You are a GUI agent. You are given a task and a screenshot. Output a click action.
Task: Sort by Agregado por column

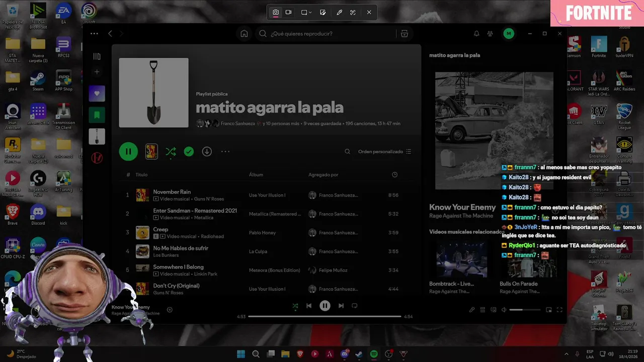pyautogui.click(x=323, y=174)
